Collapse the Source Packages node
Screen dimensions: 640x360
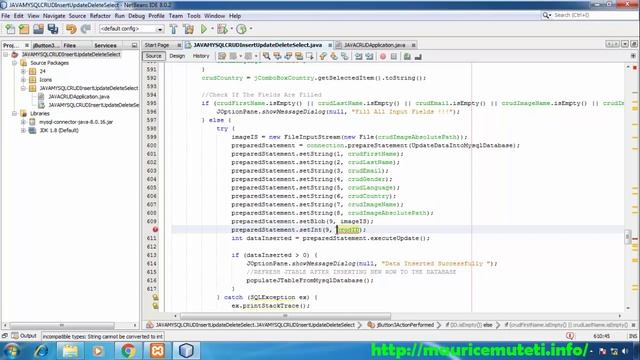(14, 63)
